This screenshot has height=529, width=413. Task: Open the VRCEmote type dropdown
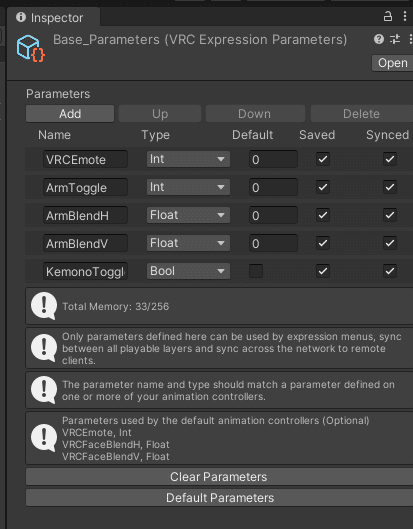point(188,159)
